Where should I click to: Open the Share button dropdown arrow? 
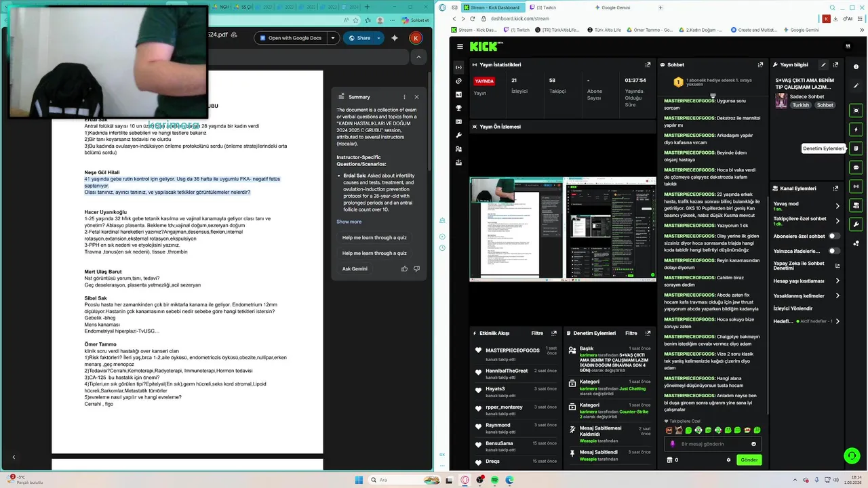click(378, 38)
